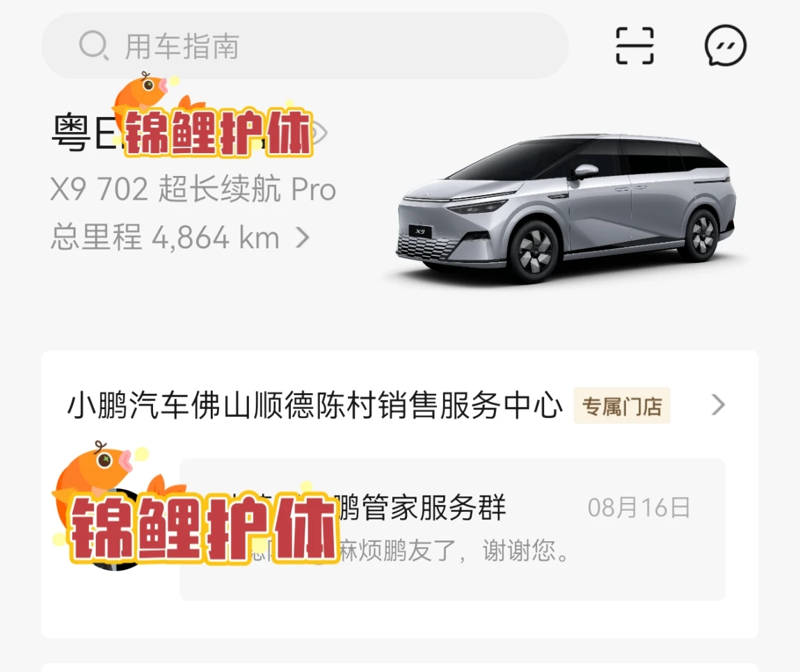The width and height of the screenshot is (800, 672).
Task: Open the messages chat bubble icon
Action: pyautogui.click(x=725, y=45)
